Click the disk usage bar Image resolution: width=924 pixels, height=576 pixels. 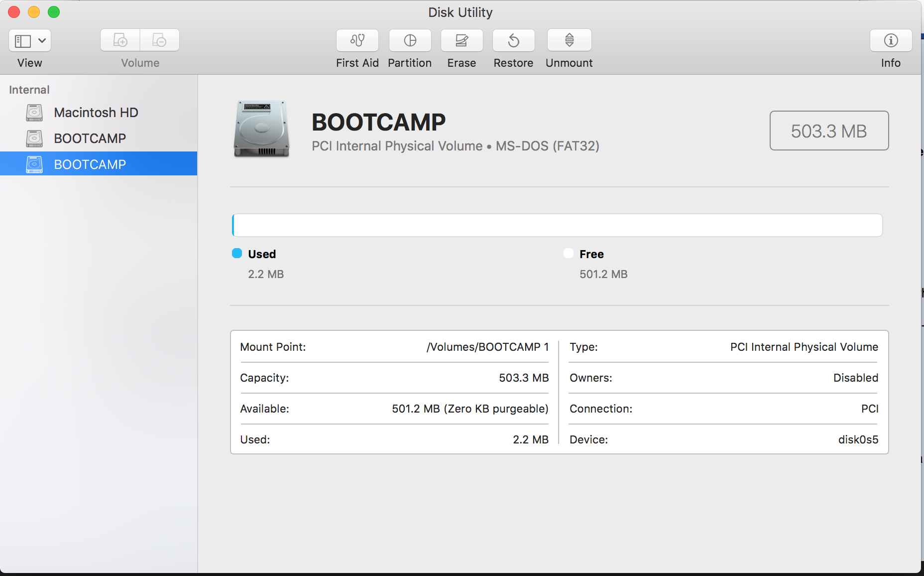click(x=557, y=225)
